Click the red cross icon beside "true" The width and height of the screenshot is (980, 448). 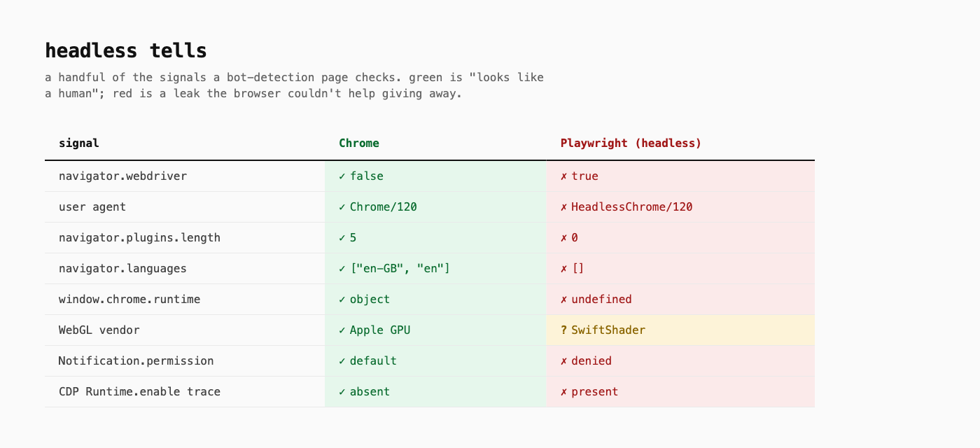pos(563,176)
